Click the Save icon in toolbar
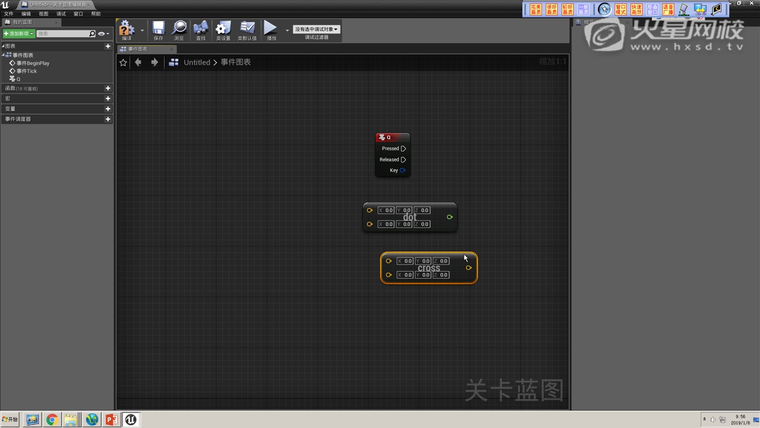The height and width of the screenshot is (428, 760). pos(158,29)
